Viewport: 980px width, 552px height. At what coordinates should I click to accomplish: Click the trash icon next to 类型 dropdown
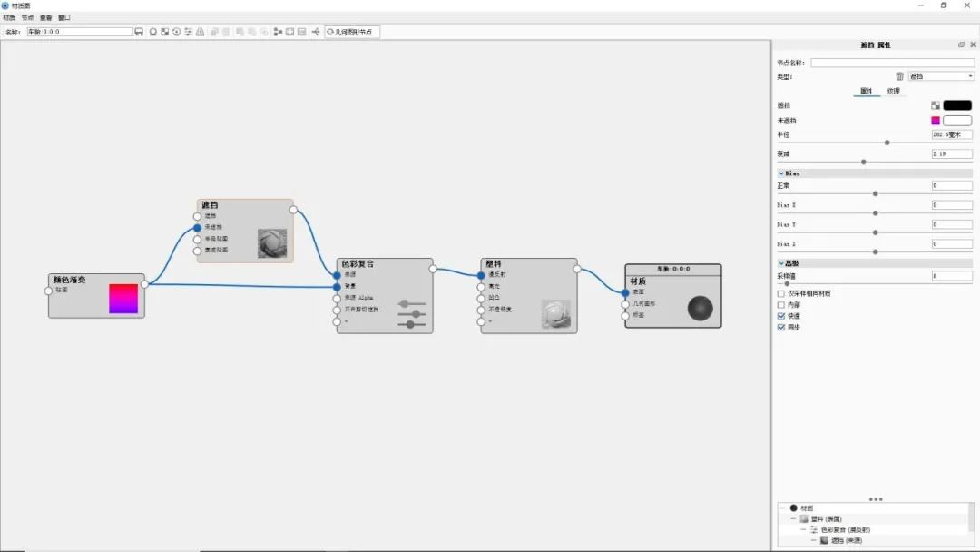coord(899,76)
